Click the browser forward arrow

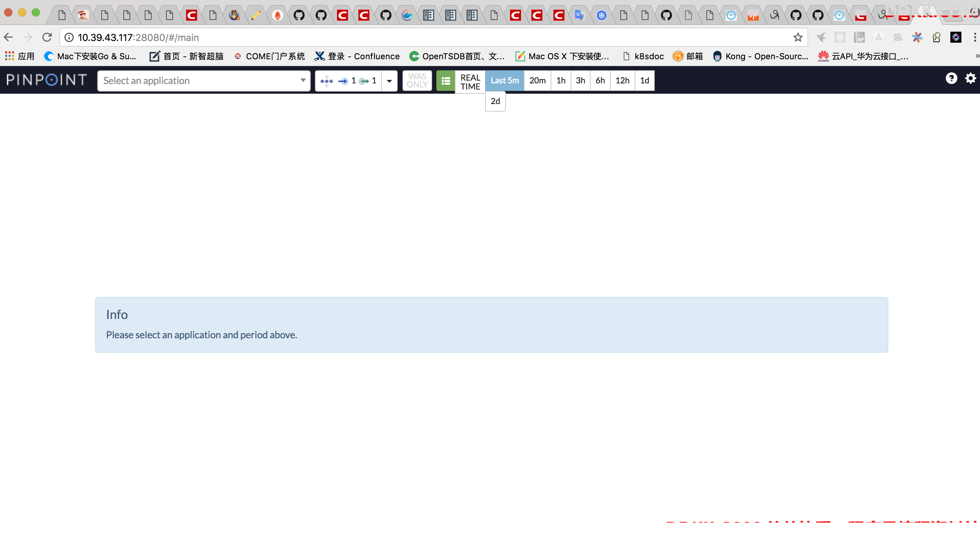27,37
